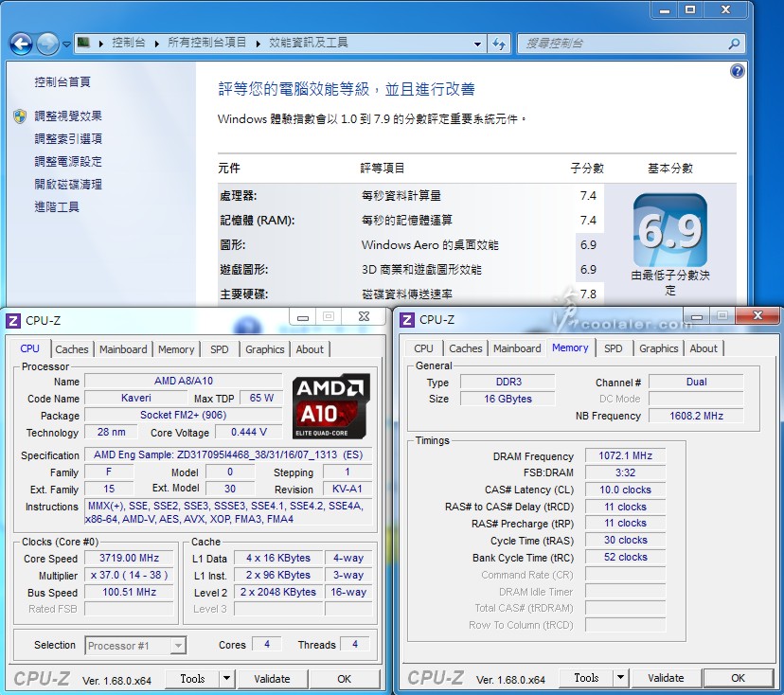Select Memory tab in right CPU-Z window

pos(570,347)
